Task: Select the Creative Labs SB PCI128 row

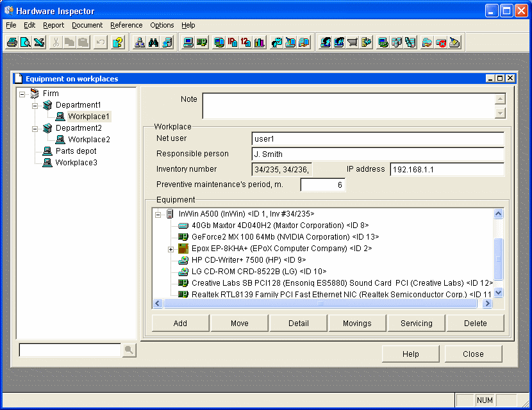Action: [x=342, y=283]
